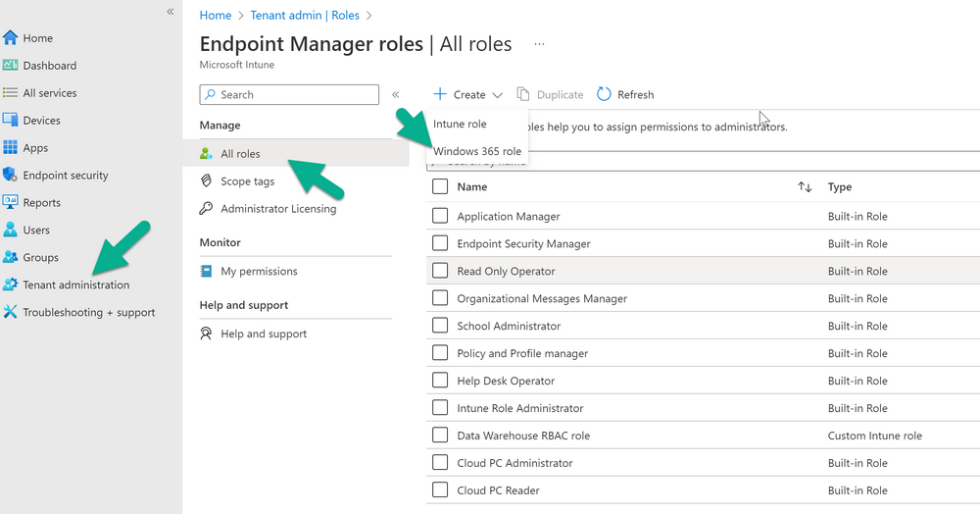
Task: Sort by Name using the arrows icon
Action: coord(805,187)
